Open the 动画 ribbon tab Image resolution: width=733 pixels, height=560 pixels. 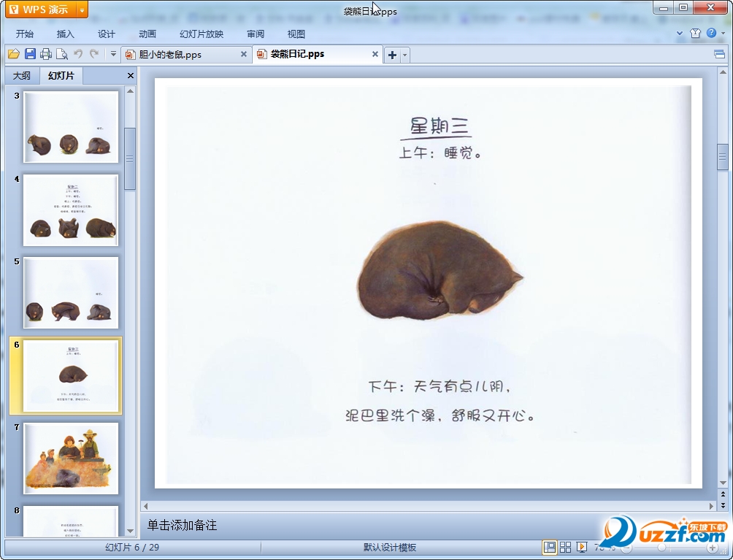point(147,34)
